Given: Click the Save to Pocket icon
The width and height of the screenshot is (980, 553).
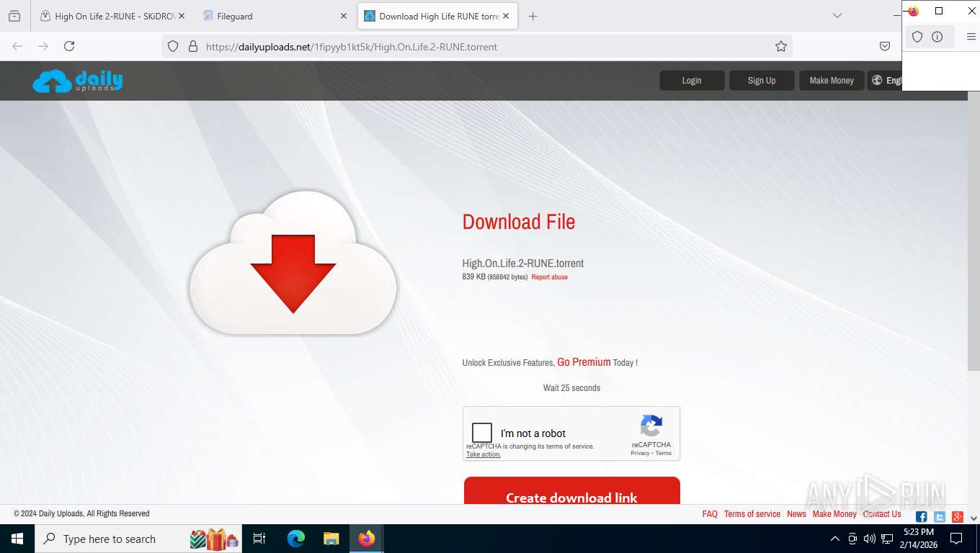Looking at the screenshot, I should (x=885, y=46).
